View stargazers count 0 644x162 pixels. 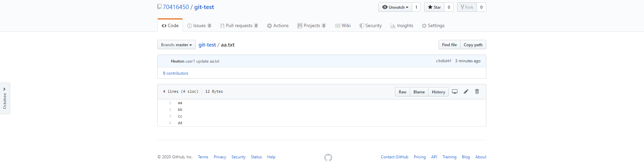point(449,7)
